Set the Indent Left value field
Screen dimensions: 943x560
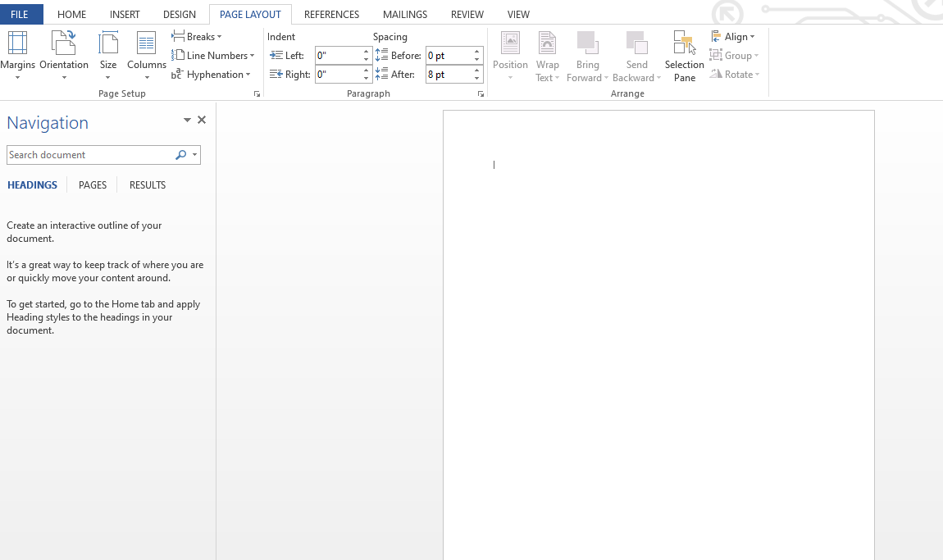[x=339, y=55]
